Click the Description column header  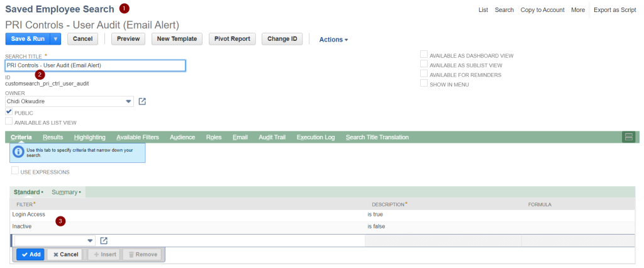pyautogui.click(x=389, y=204)
